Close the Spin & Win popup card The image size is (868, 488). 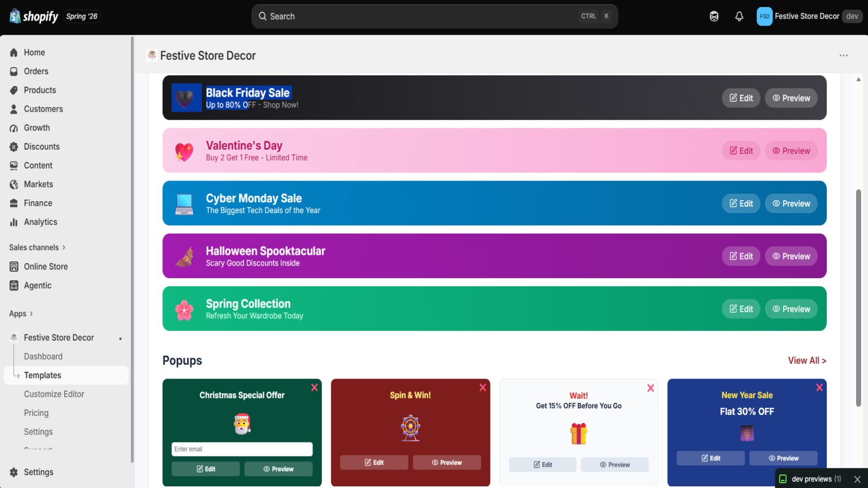tap(483, 388)
